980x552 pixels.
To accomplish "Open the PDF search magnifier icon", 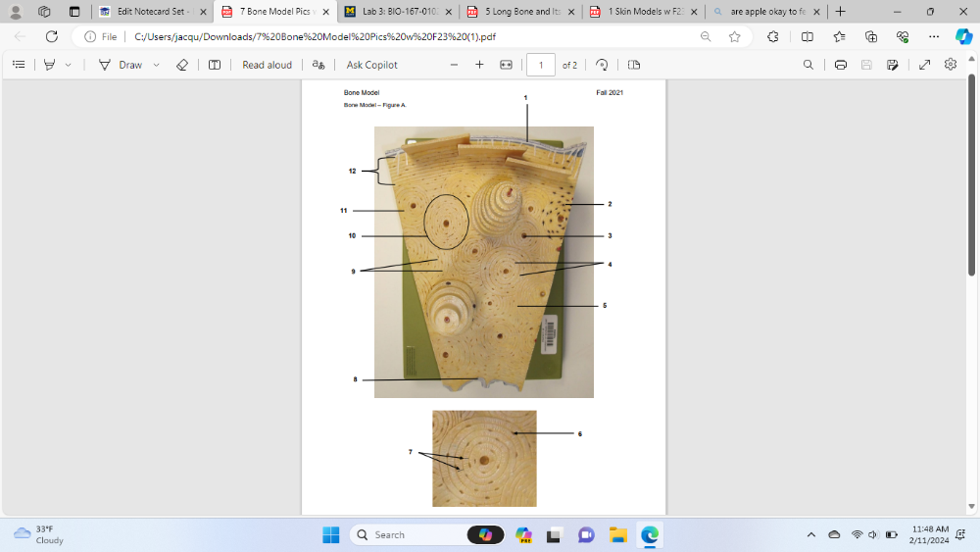I will 808,65.
